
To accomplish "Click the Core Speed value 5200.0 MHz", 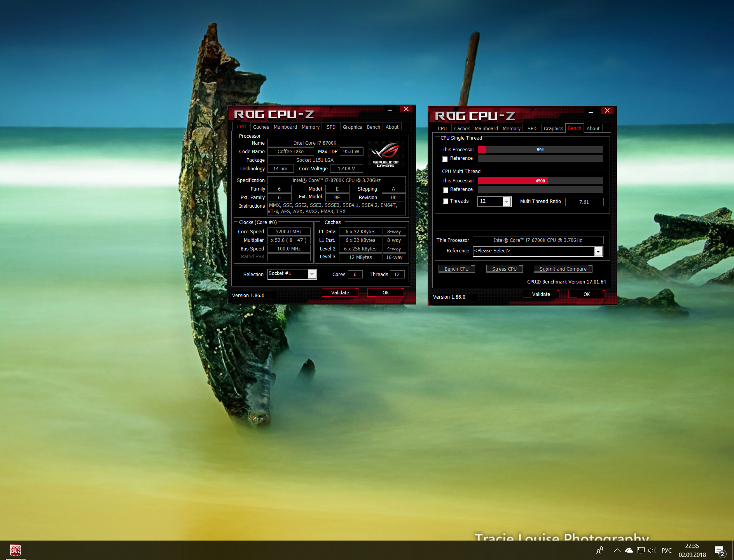I will coord(289,232).
